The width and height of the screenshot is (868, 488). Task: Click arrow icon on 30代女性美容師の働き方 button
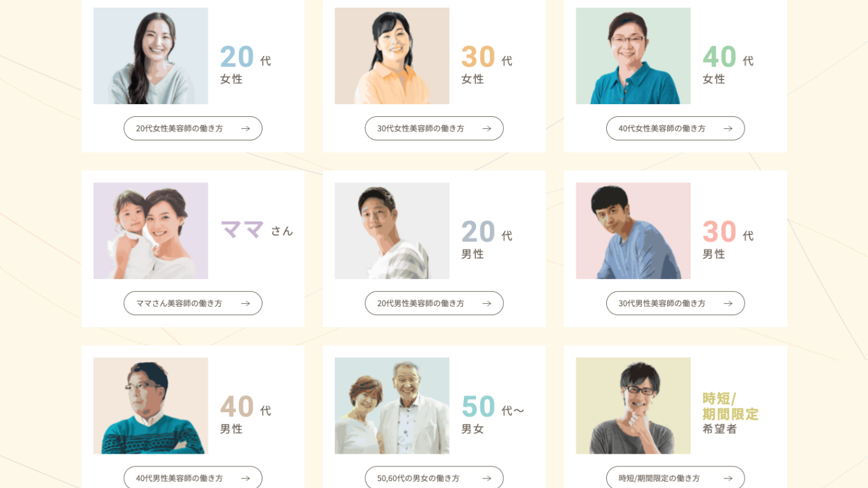pos(487,128)
